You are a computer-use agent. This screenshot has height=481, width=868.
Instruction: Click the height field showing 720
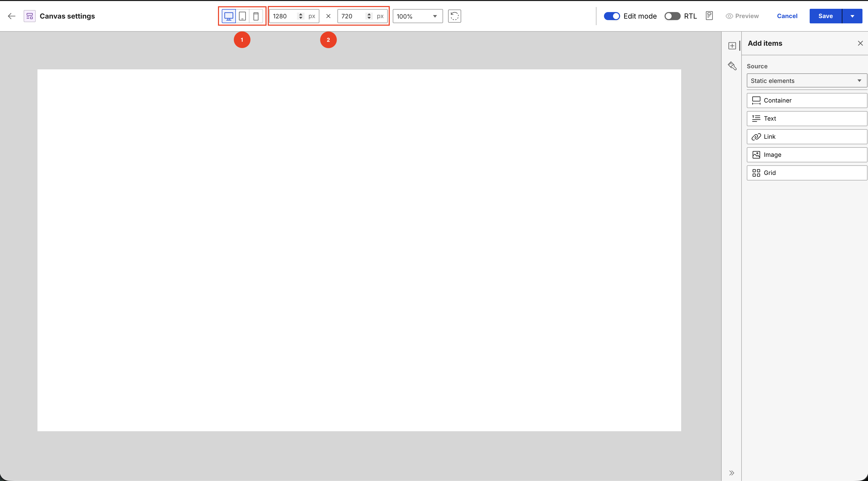[362, 16]
